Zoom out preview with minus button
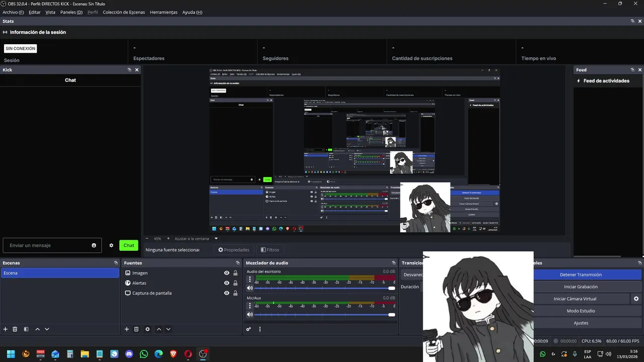 tap(147, 238)
